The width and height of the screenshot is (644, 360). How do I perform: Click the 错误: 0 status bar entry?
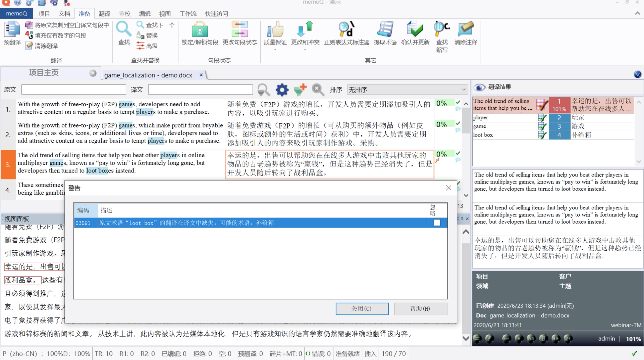coord(318,354)
